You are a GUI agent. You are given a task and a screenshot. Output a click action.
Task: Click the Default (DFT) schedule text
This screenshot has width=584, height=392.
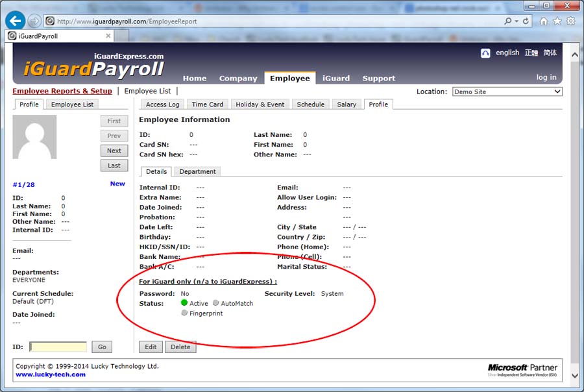[33, 301]
